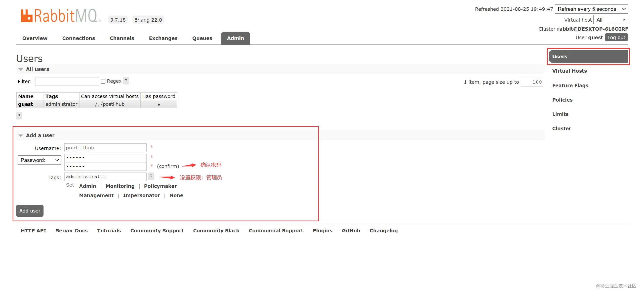
Task: Open the Virtual host All dropdown
Action: (611, 20)
